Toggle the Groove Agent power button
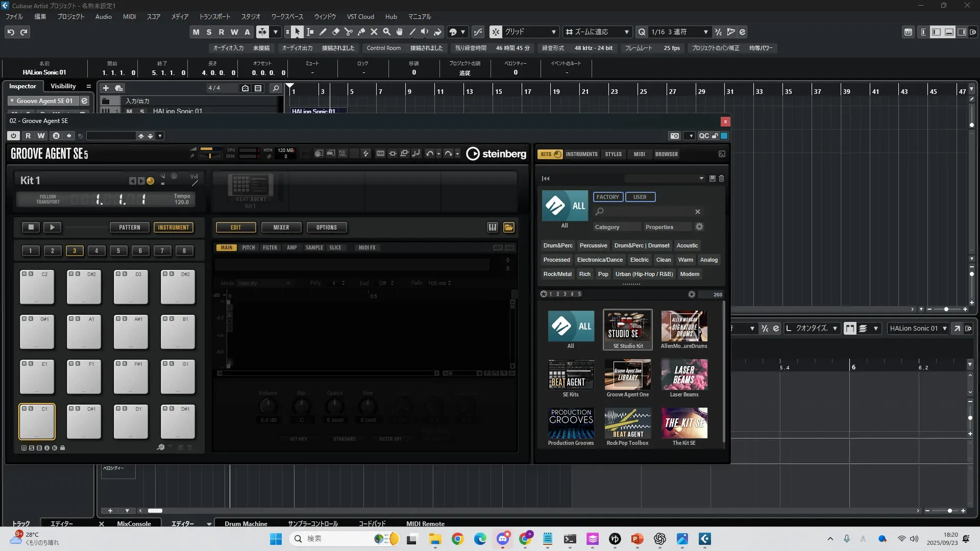The height and width of the screenshot is (551, 980). 14,136
